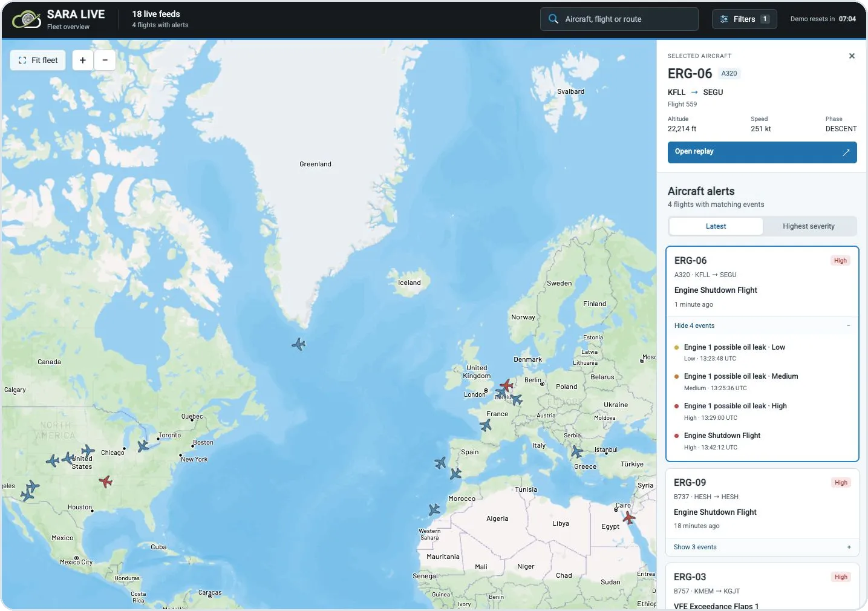The height and width of the screenshot is (611, 868).
Task: Select the red aircraft southeast of the United States label
Action: [106, 482]
